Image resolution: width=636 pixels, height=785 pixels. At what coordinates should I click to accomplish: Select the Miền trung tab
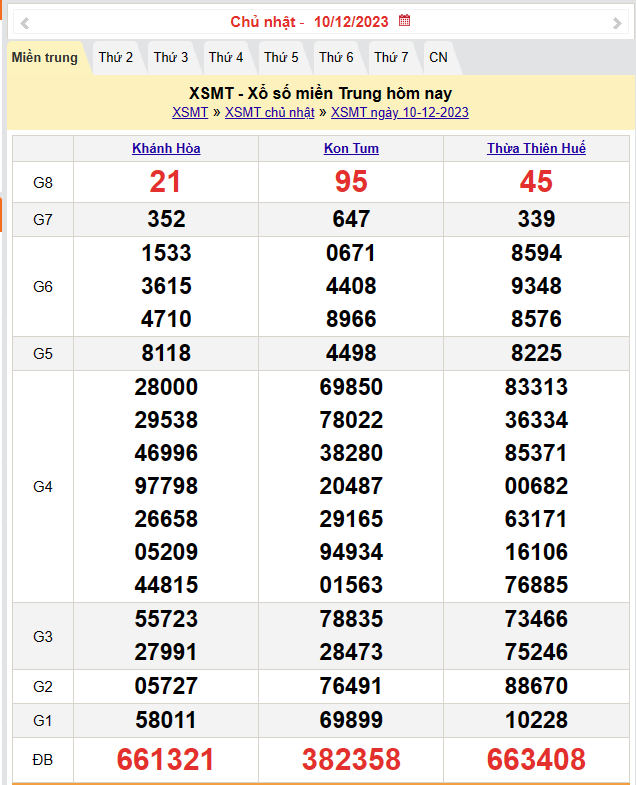point(45,58)
